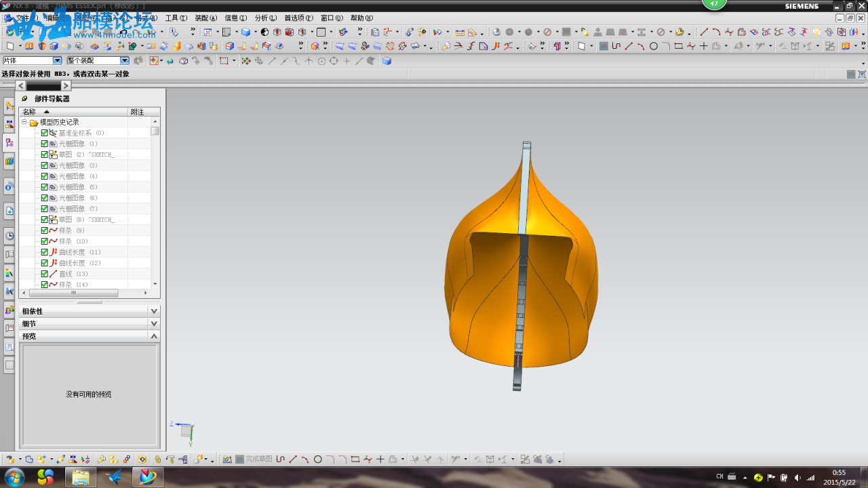868x488 pixels.
Task: Select the Point plus tool in second row
Action: point(703,46)
